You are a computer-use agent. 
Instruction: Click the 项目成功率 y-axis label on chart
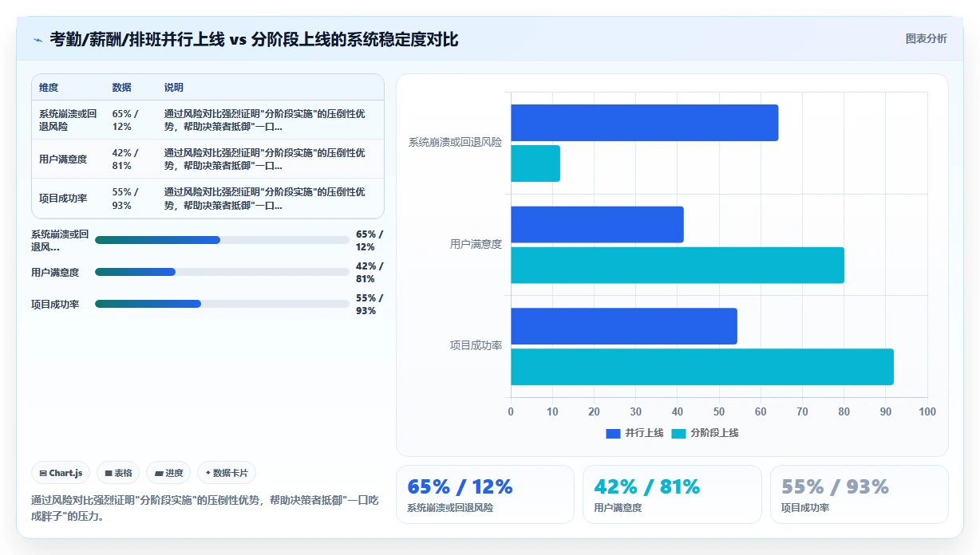coord(476,346)
